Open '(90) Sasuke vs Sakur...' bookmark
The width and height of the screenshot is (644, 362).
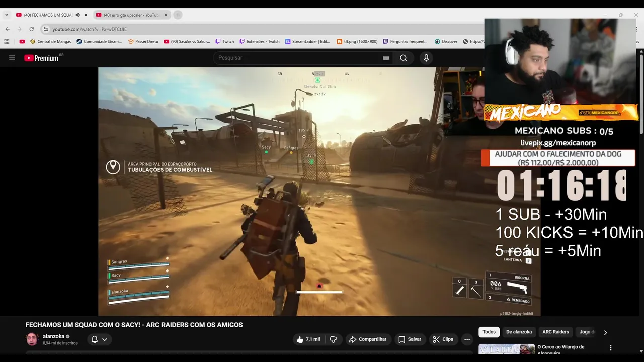[187, 42]
